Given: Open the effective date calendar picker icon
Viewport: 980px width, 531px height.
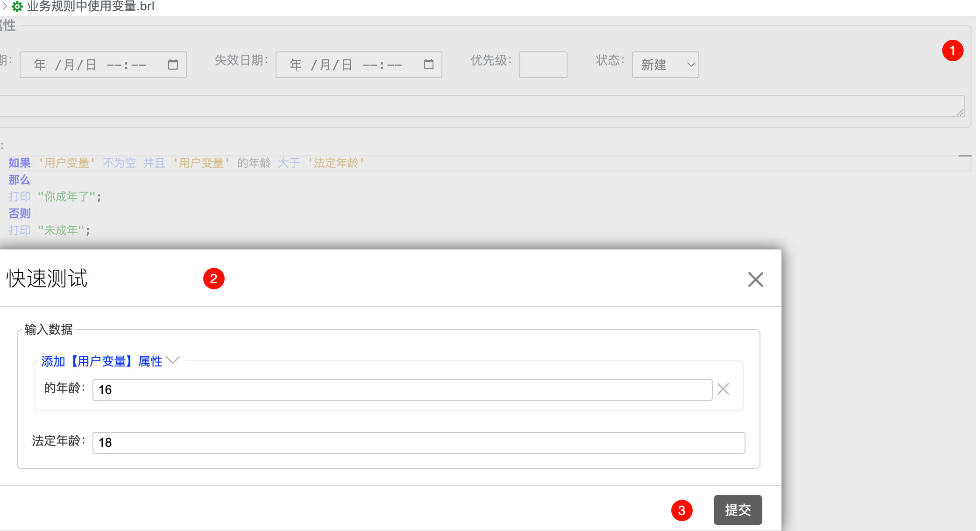Looking at the screenshot, I should pyautogui.click(x=173, y=65).
